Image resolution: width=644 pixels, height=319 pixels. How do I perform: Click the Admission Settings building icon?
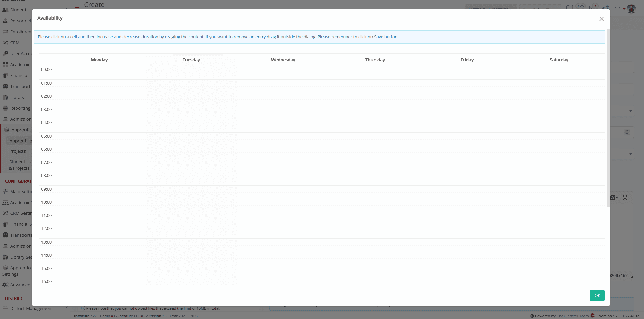point(5,246)
